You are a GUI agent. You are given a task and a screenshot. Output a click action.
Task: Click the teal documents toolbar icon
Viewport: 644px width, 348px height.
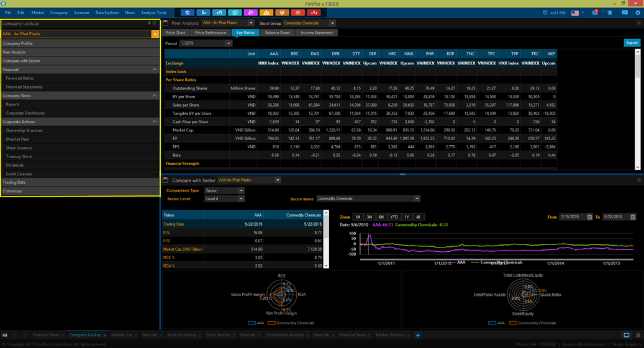click(235, 13)
